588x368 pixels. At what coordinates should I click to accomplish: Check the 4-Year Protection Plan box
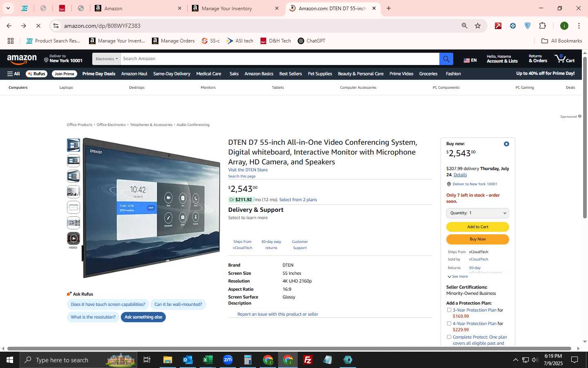point(449,323)
